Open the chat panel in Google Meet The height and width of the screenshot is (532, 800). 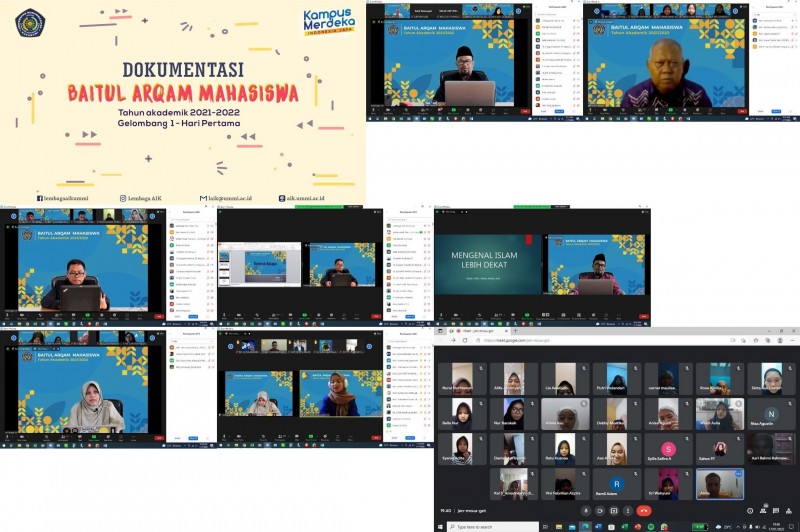point(776,511)
